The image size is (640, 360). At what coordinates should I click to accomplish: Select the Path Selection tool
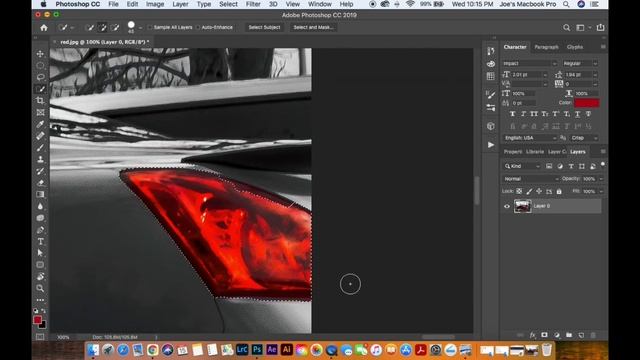40,253
